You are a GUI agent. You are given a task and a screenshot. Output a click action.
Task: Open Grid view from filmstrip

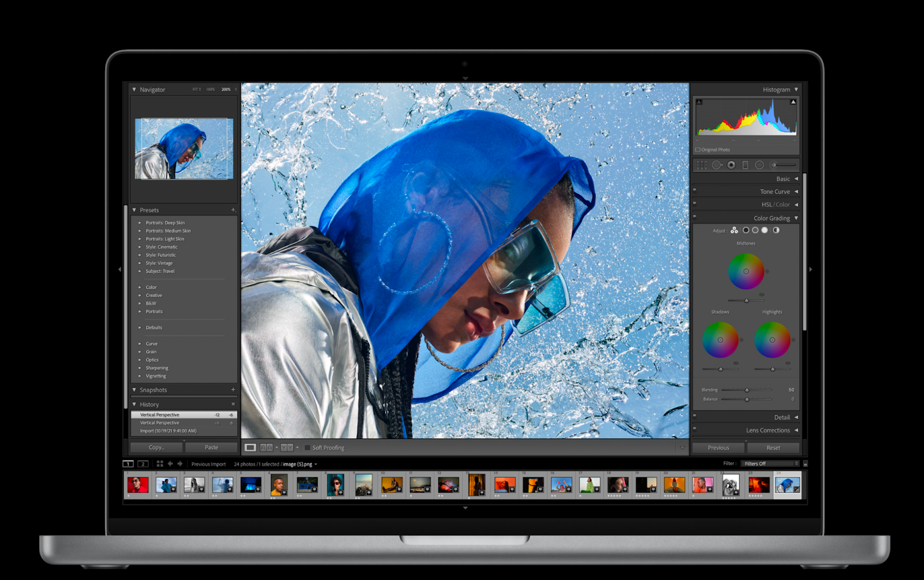click(x=160, y=463)
